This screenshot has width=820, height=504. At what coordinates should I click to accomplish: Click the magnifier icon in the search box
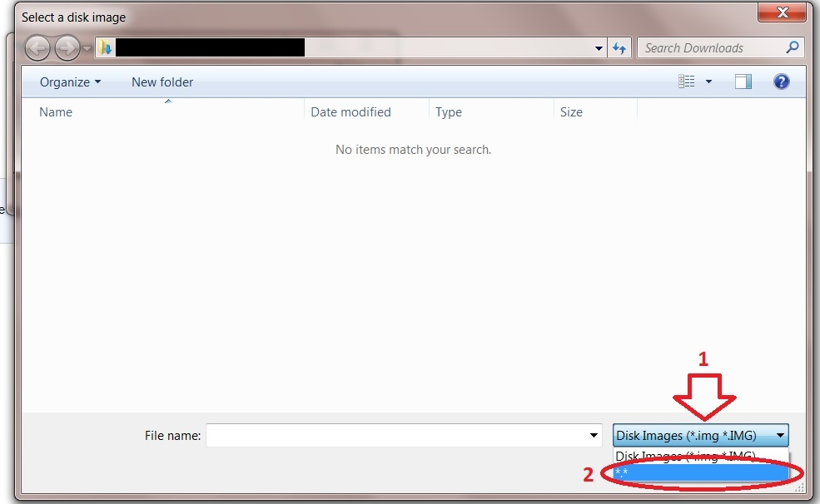792,47
